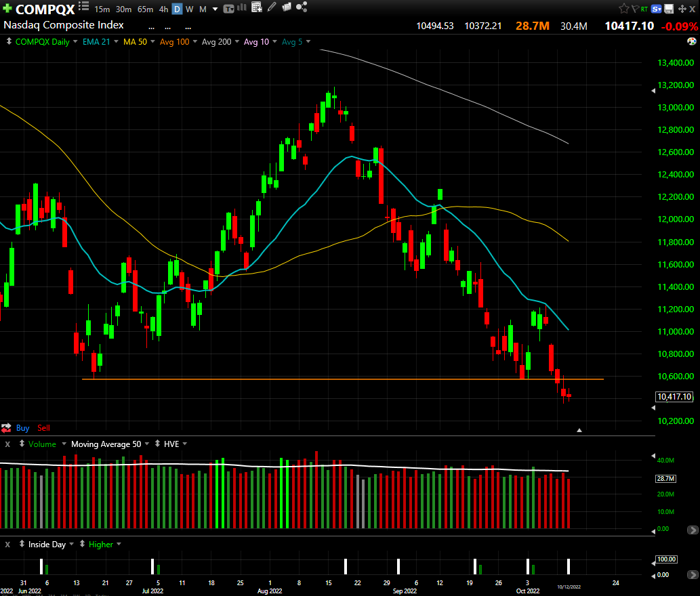Open the blue S settings dropdown icon
The width and height of the screenshot is (700, 596).
[656, 9]
